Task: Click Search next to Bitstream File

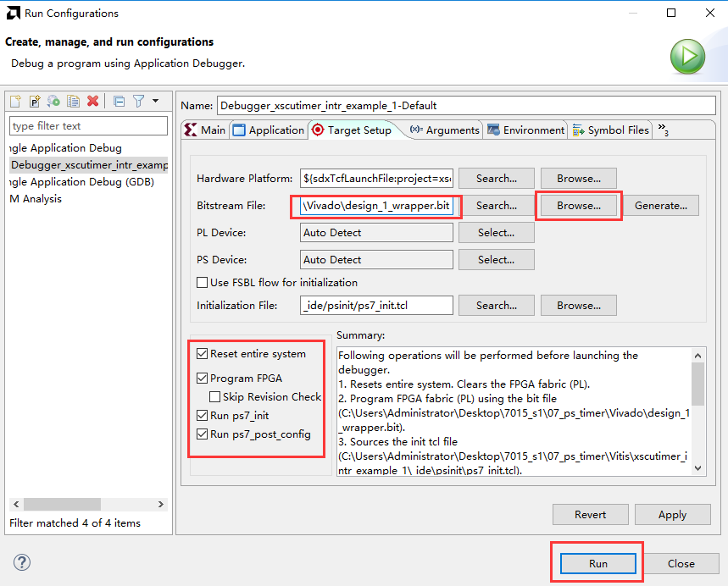Action: [497, 206]
